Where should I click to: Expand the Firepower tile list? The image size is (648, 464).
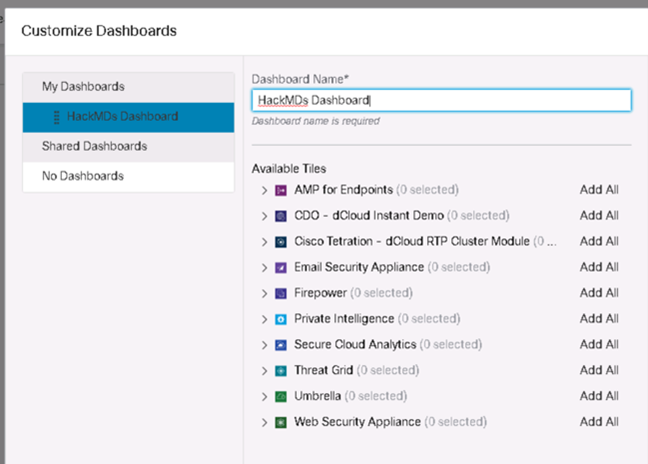coord(264,293)
